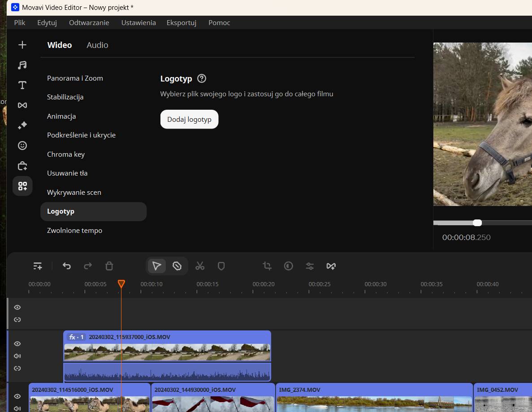Hide the overlay video track with eye icon
The height and width of the screenshot is (412, 532).
pos(17,343)
